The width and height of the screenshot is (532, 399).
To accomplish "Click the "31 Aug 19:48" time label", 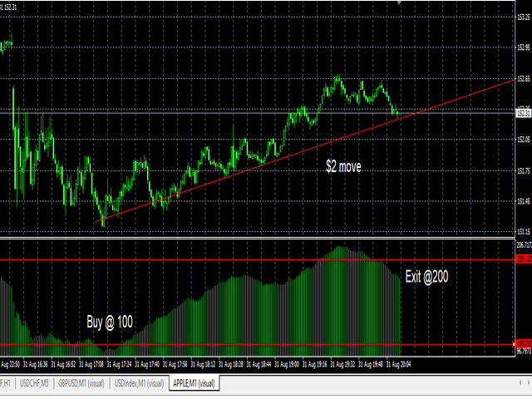I will (x=371, y=365).
